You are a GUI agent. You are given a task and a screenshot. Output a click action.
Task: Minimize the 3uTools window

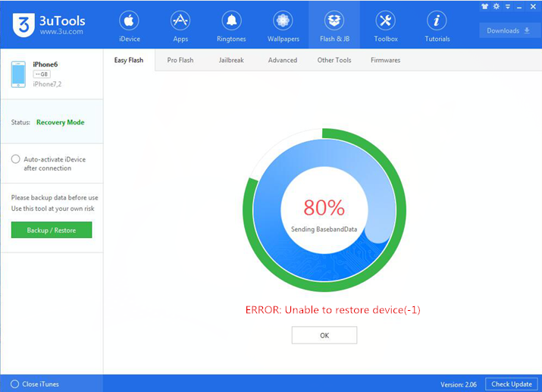pos(519,7)
